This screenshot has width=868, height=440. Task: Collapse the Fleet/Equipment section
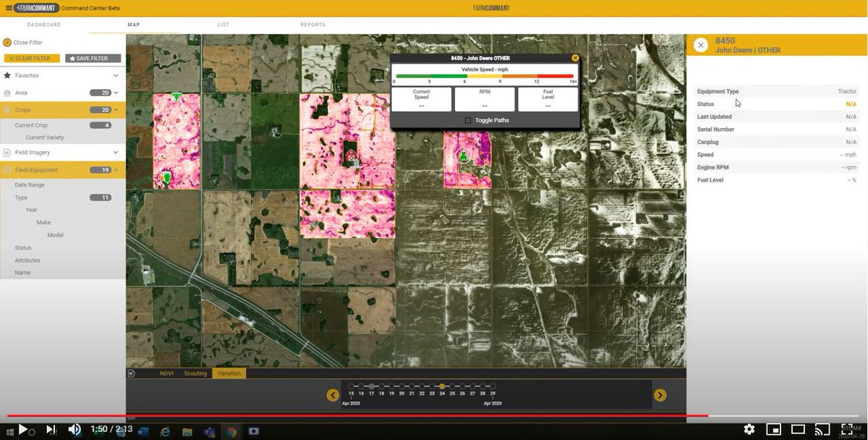tap(116, 170)
